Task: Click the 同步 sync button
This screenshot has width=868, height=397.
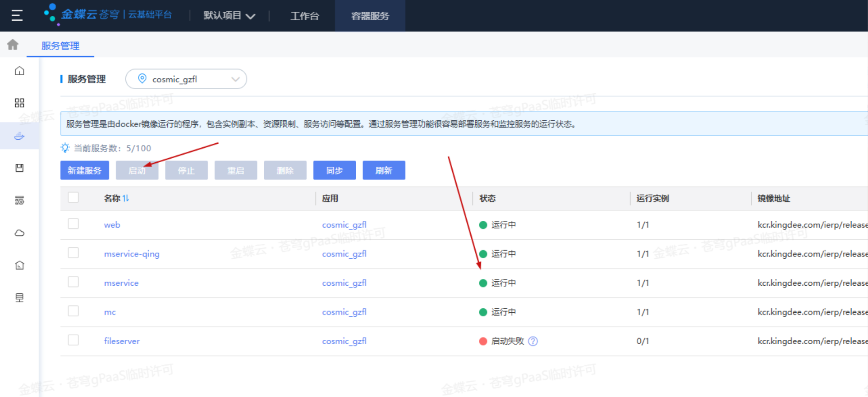Action: (x=334, y=170)
